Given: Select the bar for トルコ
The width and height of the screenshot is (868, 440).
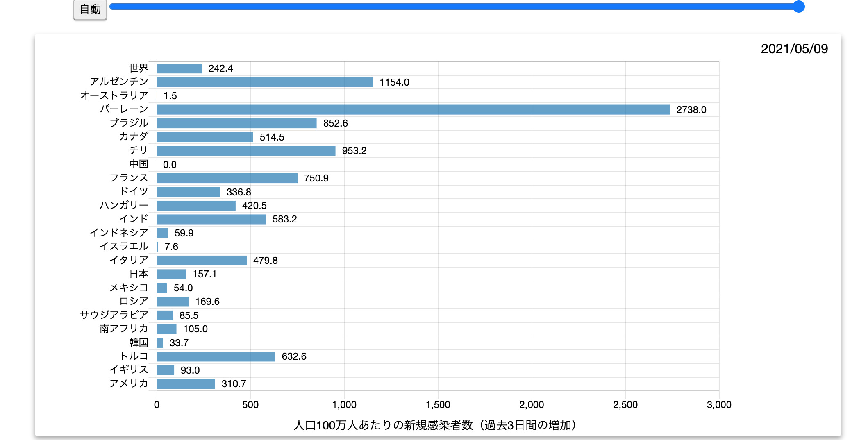Looking at the screenshot, I should 216,356.
